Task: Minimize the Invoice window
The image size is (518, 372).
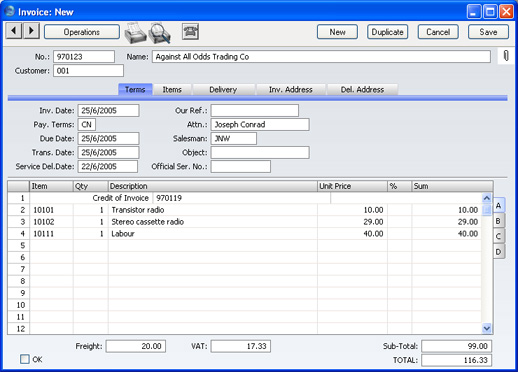Action: (474, 12)
